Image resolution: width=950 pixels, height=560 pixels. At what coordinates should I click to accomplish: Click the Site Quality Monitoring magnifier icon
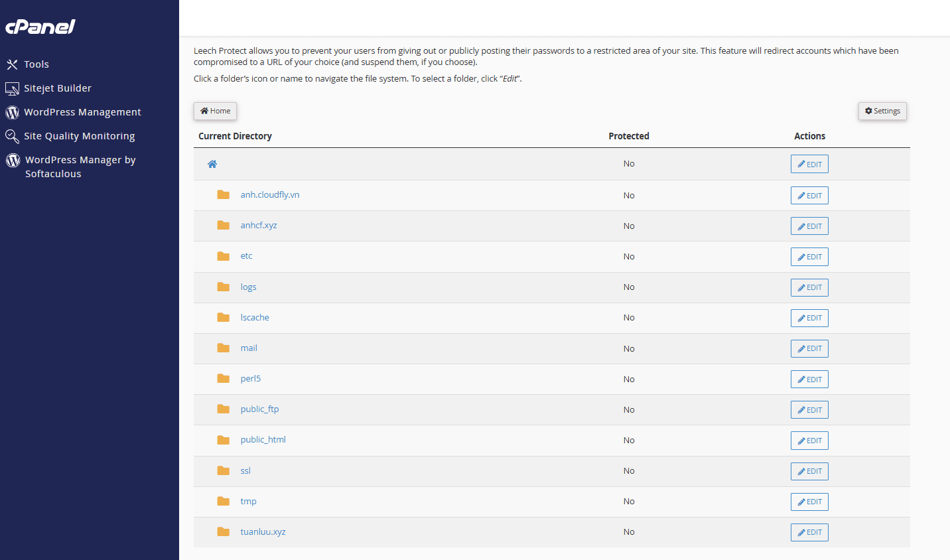(x=12, y=136)
